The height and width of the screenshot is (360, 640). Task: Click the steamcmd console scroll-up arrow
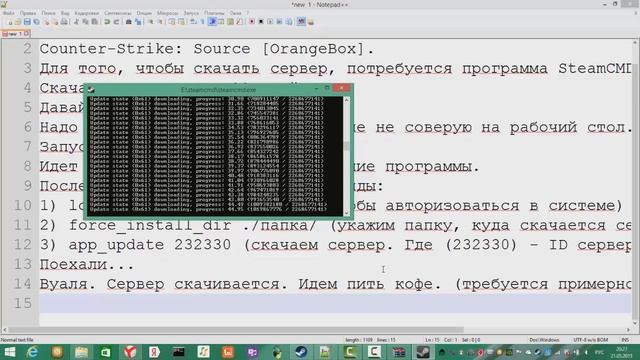point(347,100)
